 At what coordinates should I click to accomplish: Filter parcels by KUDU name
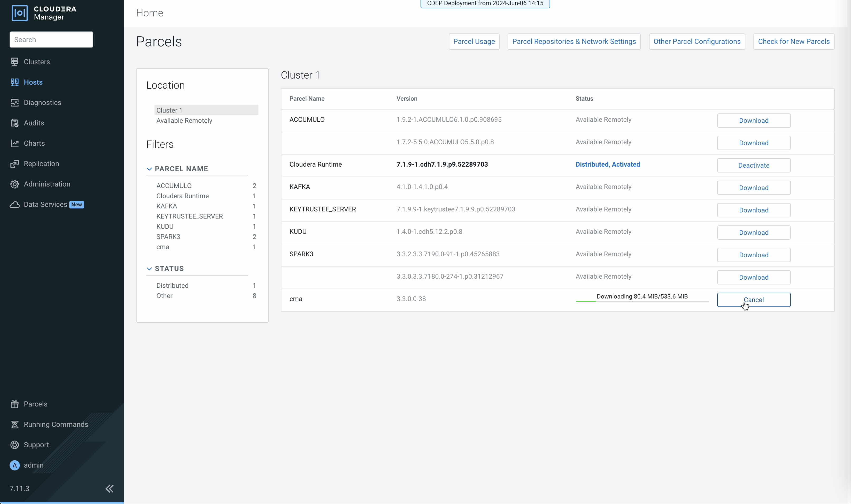click(x=165, y=226)
